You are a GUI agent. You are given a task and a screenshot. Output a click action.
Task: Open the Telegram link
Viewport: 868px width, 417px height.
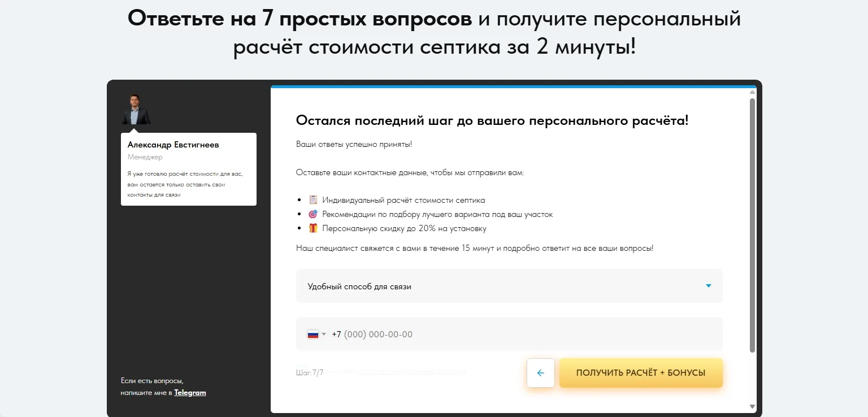point(190,393)
